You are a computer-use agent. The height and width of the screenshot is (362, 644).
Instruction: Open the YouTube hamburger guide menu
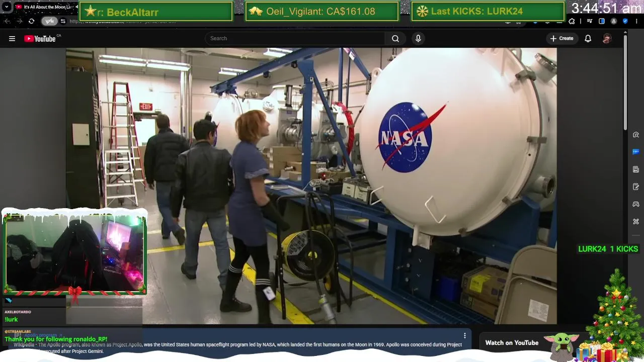[12, 39]
